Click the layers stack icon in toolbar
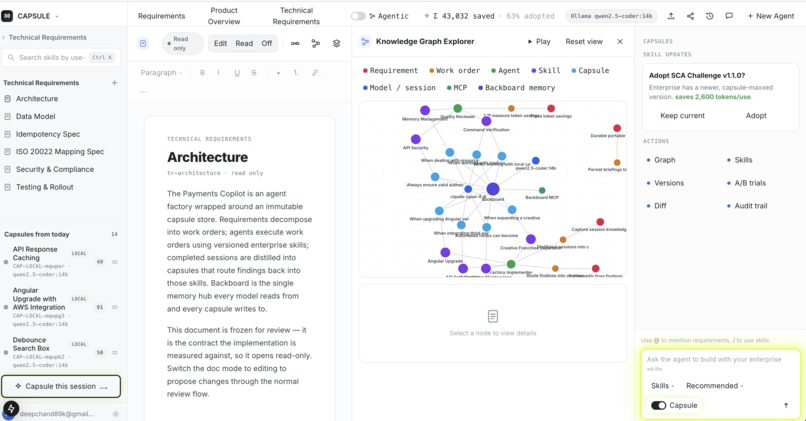Viewport: 806px width, 421px height. pos(336,44)
